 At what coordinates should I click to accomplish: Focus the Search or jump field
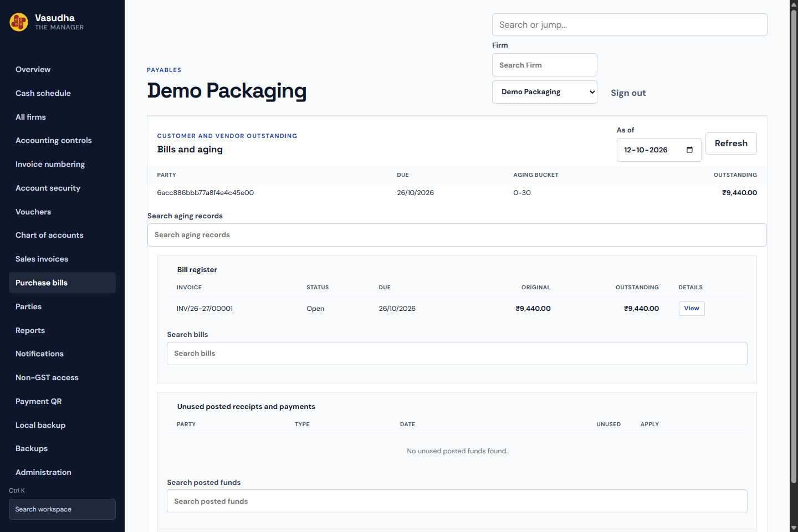coord(630,25)
